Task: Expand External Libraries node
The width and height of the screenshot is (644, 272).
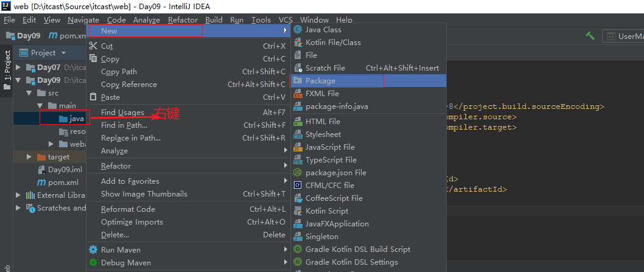Action: pyautogui.click(x=18, y=195)
